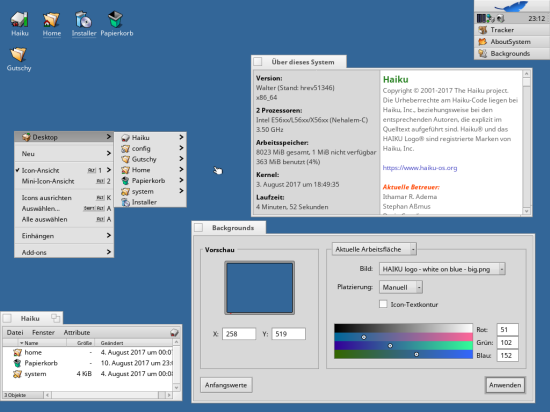The height and width of the screenshot is (412, 550).
Task: Select the checked Icon-Ansicht menu option
Action: click(x=64, y=170)
